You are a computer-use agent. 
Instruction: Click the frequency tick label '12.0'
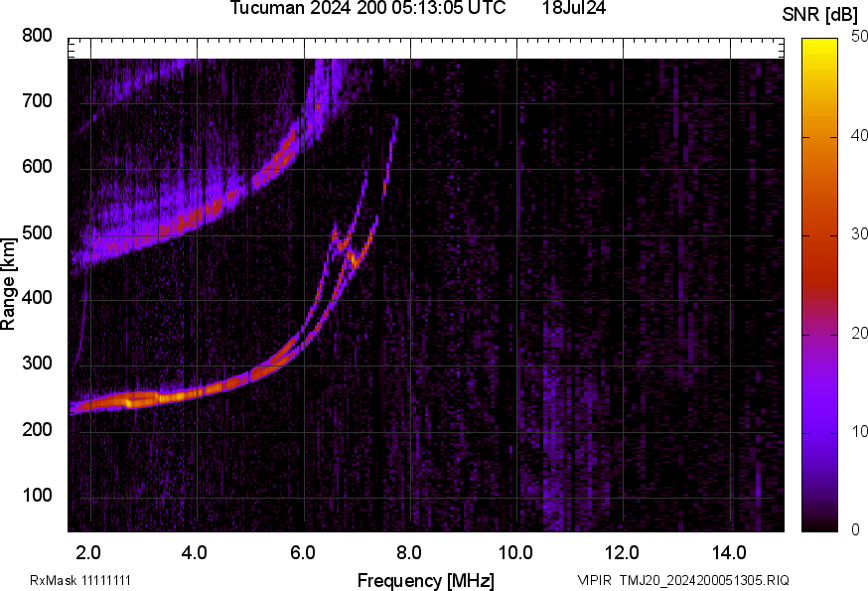[623, 553]
